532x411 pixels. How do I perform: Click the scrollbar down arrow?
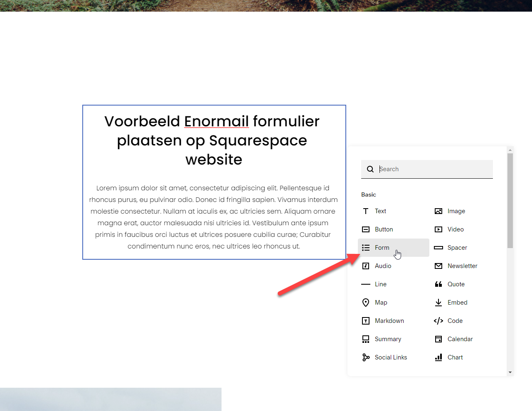coord(510,372)
